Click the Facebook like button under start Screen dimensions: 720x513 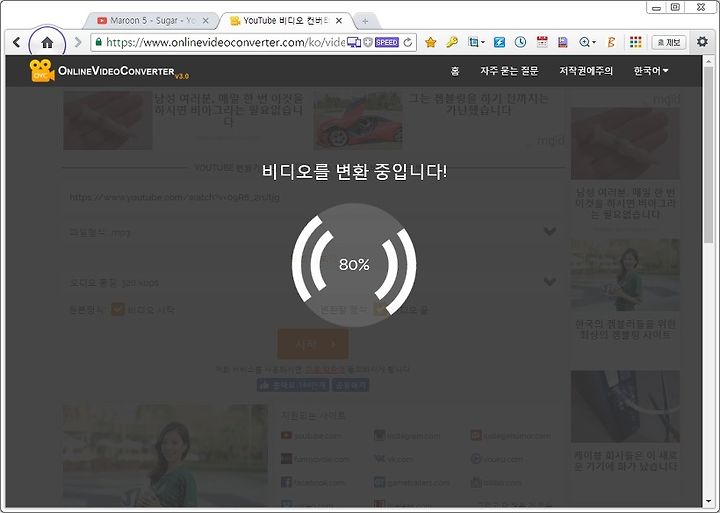(x=293, y=386)
